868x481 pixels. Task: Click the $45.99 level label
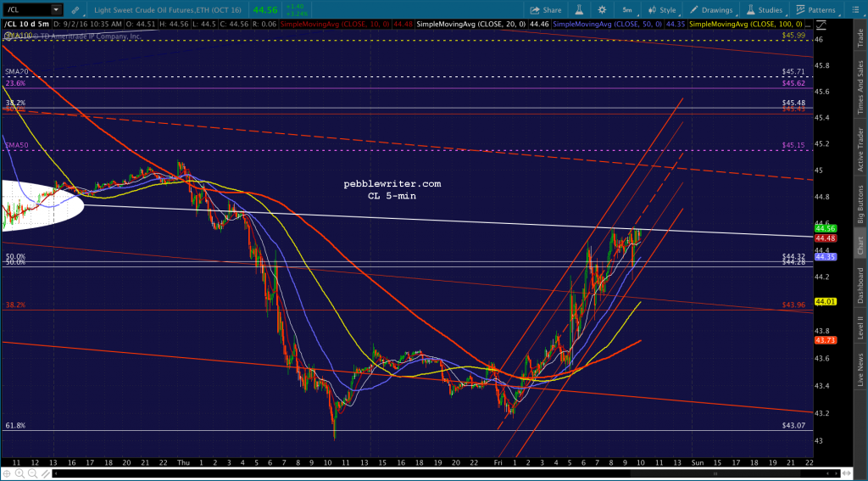click(793, 35)
